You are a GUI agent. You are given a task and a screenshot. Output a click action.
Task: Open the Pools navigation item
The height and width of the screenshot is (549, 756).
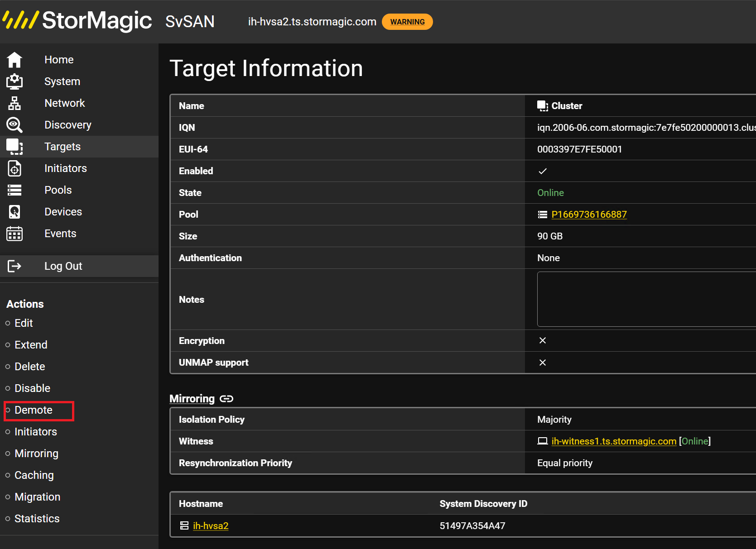click(58, 190)
